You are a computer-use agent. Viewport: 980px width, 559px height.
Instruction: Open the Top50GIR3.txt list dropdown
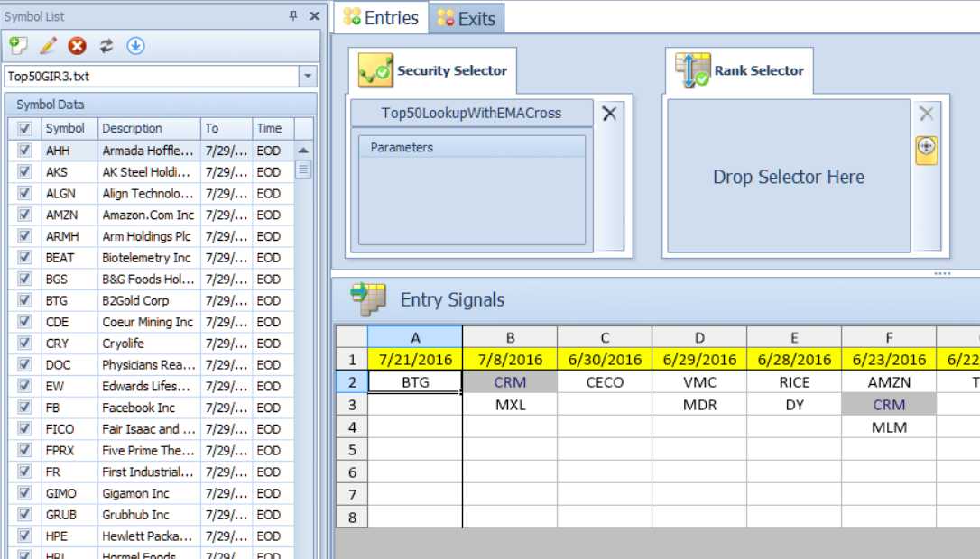(x=308, y=77)
